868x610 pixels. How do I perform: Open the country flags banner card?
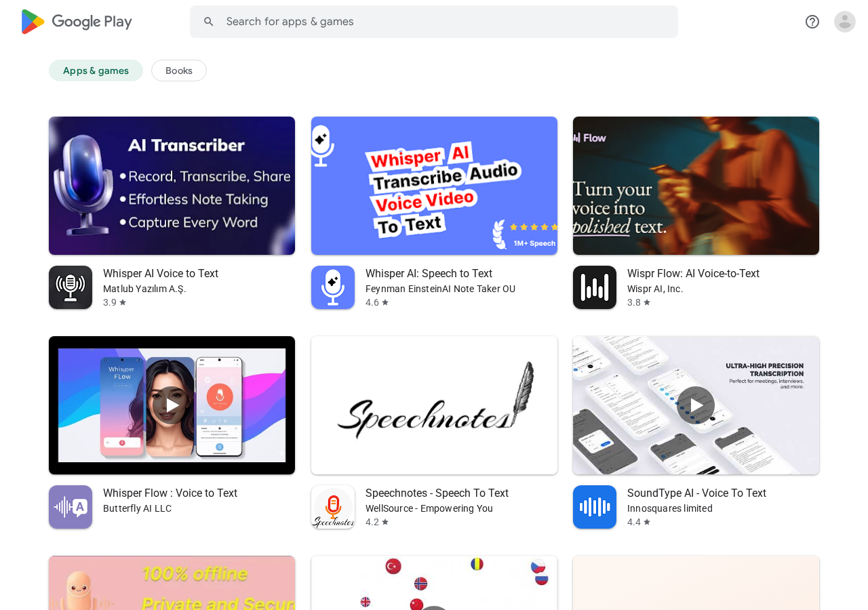point(434,583)
